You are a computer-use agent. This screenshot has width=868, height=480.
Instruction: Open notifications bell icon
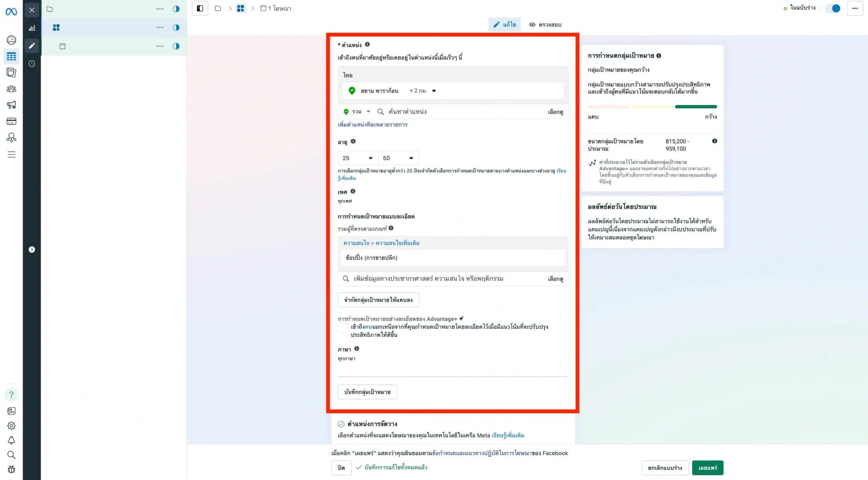[x=11, y=441]
